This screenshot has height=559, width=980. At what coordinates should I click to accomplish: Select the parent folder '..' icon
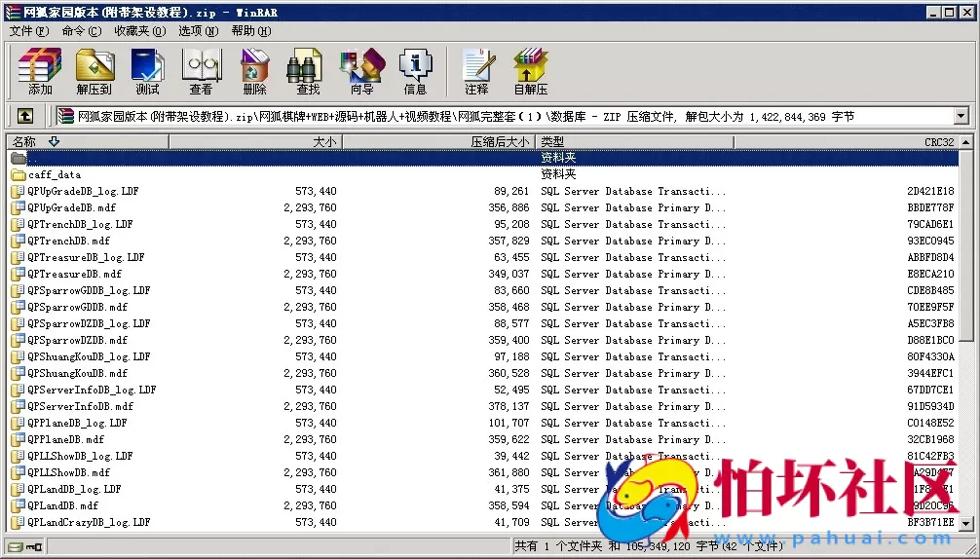pyautogui.click(x=19, y=158)
